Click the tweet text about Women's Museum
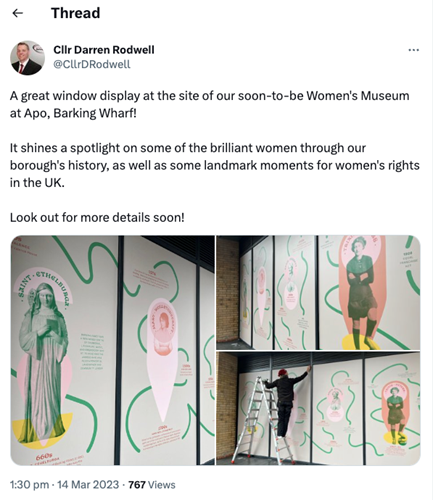 point(209,104)
